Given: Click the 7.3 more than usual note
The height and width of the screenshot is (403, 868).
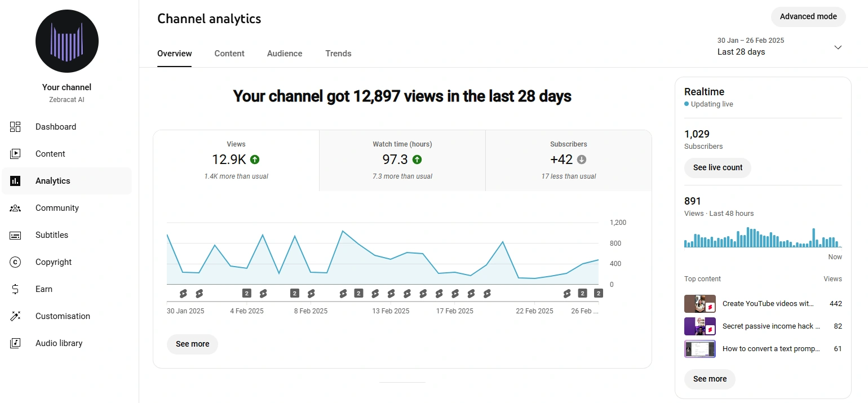Looking at the screenshot, I should point(402,176).
